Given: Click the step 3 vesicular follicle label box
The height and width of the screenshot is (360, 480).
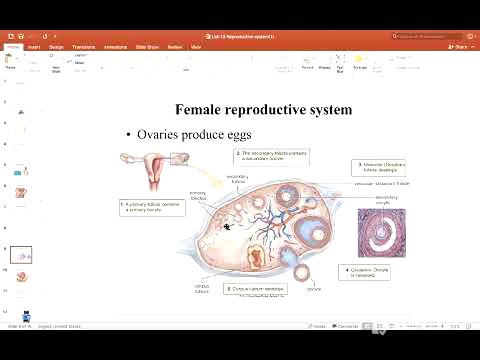Looking at the screenshot, I should pyautogui.click(x=379, y=168).
